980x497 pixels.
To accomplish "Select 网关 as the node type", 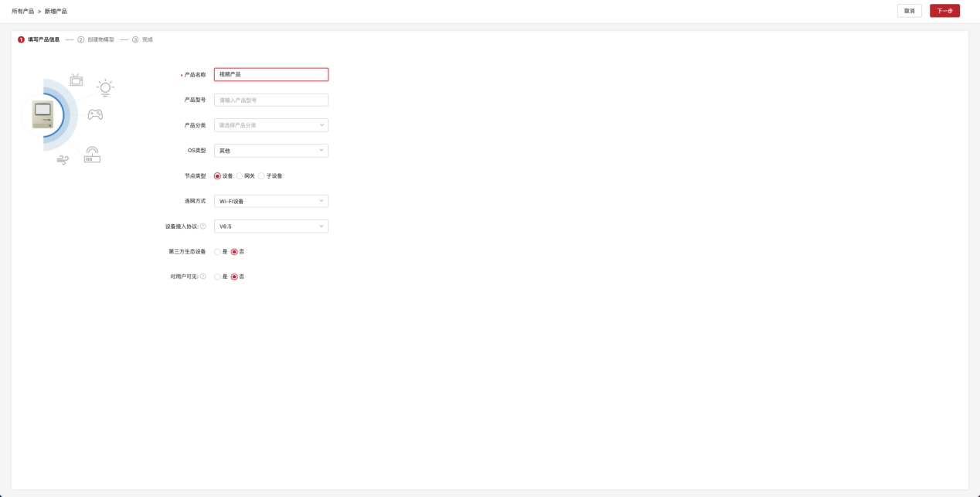I will point(240,176).
